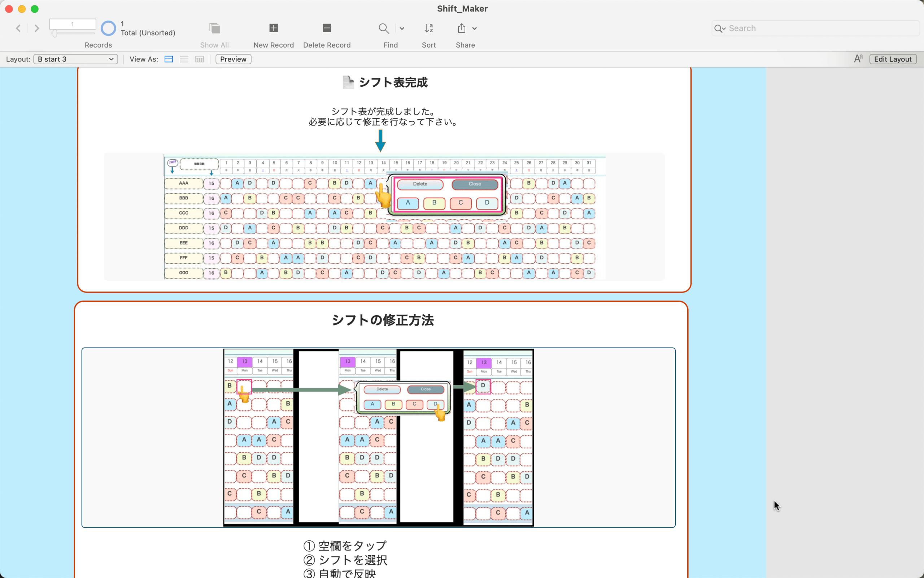Click the Show All records icon
The image size is (924, 578).
coord(215,28)
